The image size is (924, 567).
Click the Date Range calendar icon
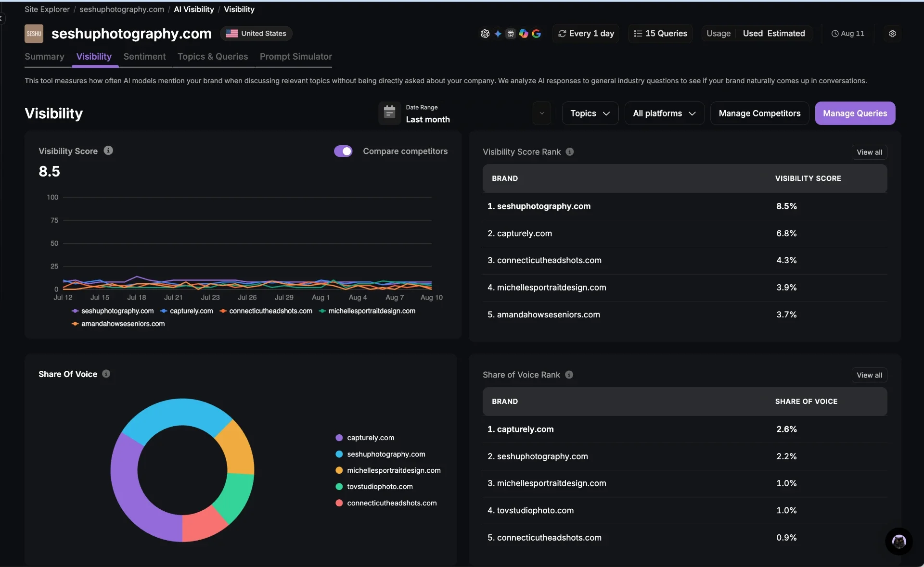coord(389,113)
